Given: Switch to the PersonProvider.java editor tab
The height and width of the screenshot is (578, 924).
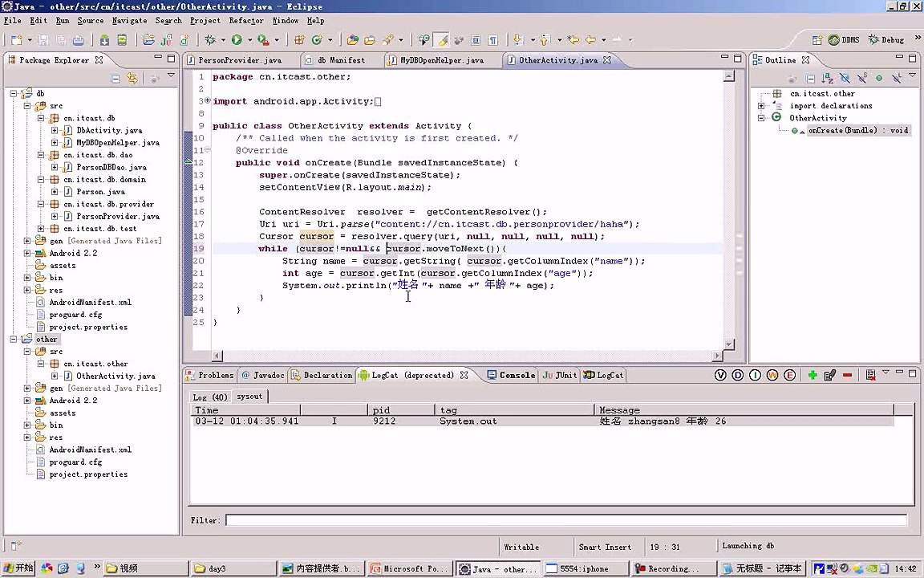Looking at the screenshot, I should tap(239, 60).
